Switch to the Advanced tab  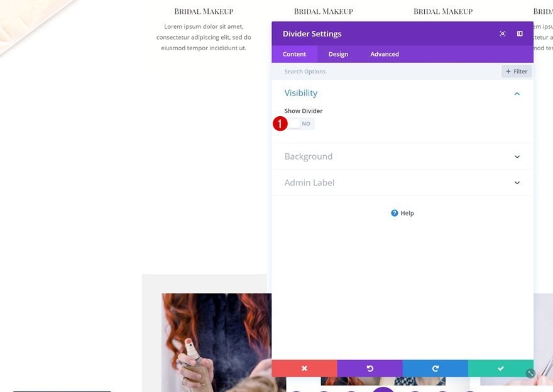click(x=385, y=54)
